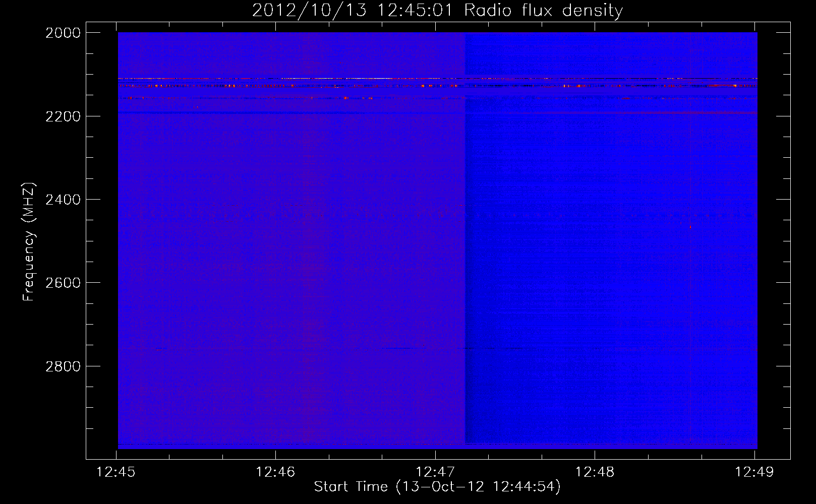816x504 pixels.
Task: Select the 2200 frequency axis label
Action: coord(63,116)
